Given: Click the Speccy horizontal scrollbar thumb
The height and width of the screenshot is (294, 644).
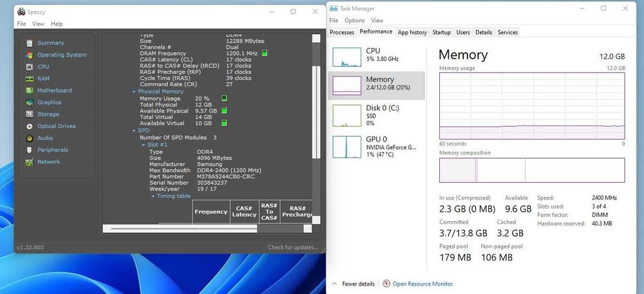Looking at the screenshot, I should (184, 229).
